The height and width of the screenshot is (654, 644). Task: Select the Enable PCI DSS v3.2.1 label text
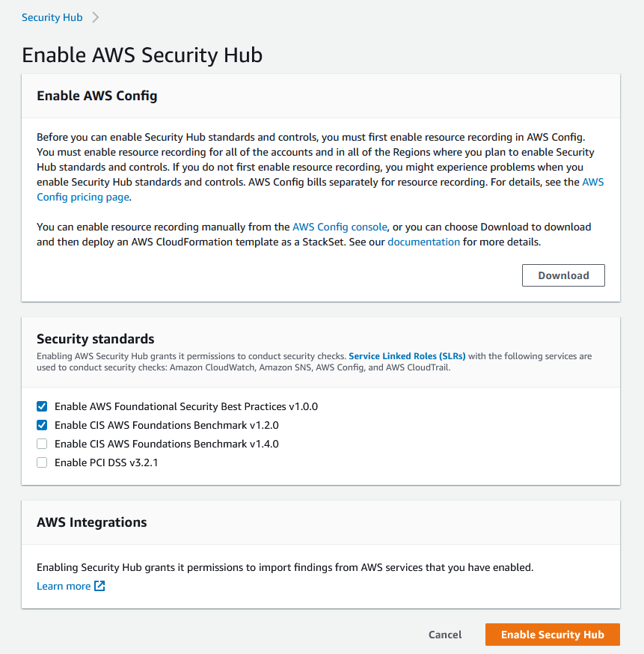pos(106,462)
